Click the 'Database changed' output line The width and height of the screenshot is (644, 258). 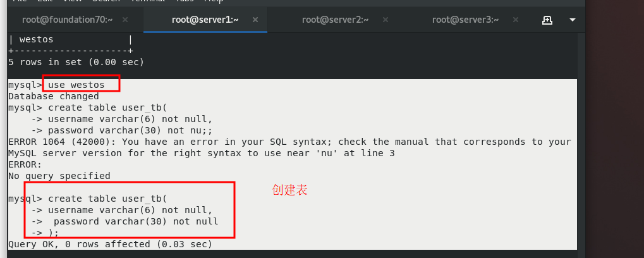(53, 96)
